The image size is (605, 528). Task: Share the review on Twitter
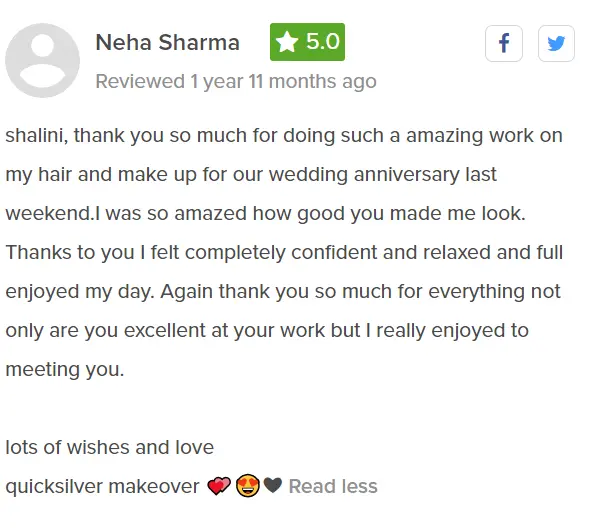[x=556, y=44]
